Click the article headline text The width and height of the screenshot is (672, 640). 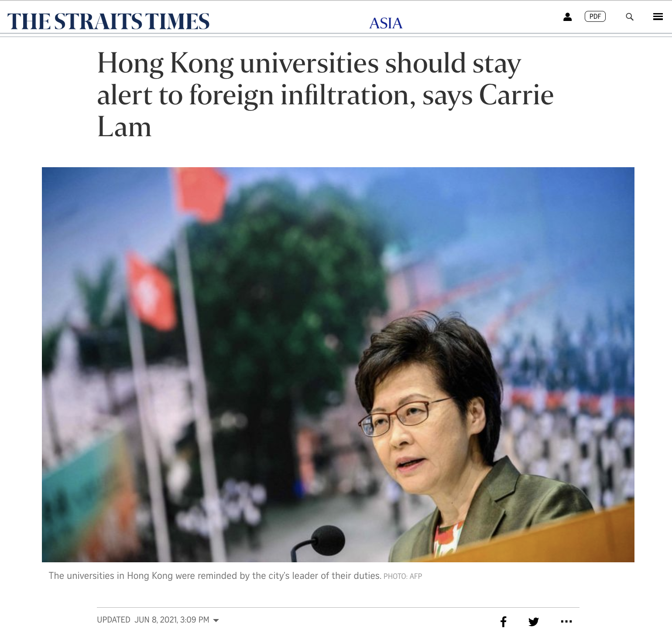click(326, 95)
